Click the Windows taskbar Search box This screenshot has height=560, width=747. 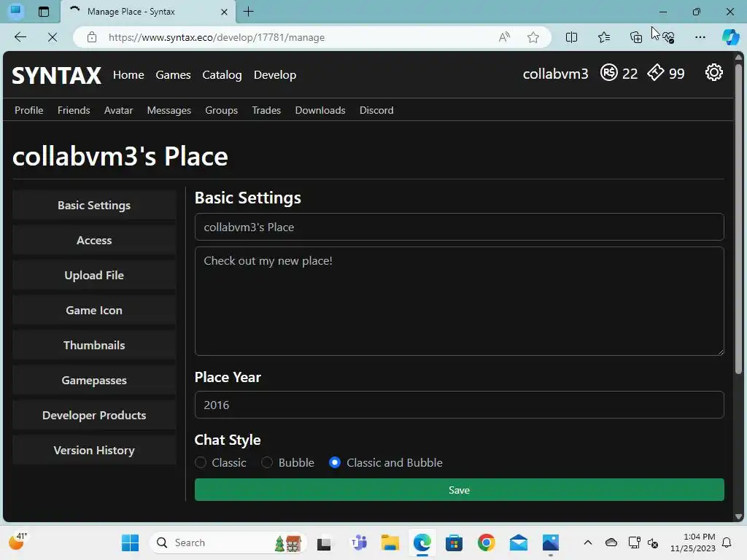228,542
